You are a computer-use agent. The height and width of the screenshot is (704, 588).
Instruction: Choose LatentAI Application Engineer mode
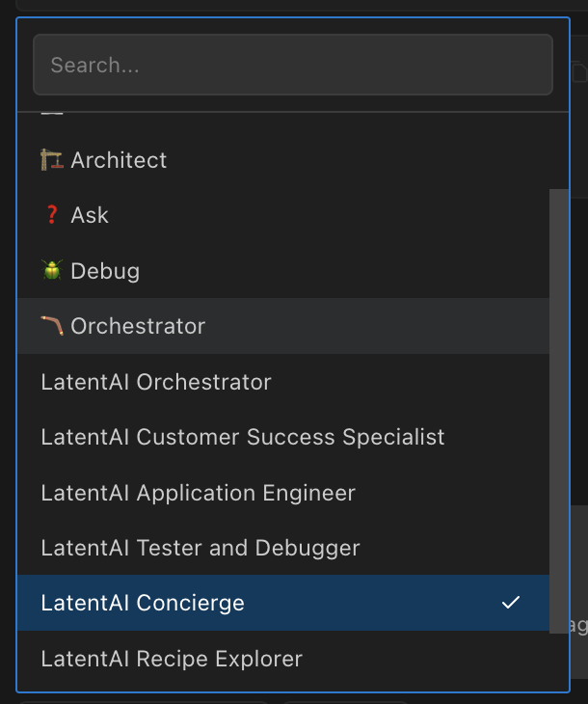tap(283, 493)
